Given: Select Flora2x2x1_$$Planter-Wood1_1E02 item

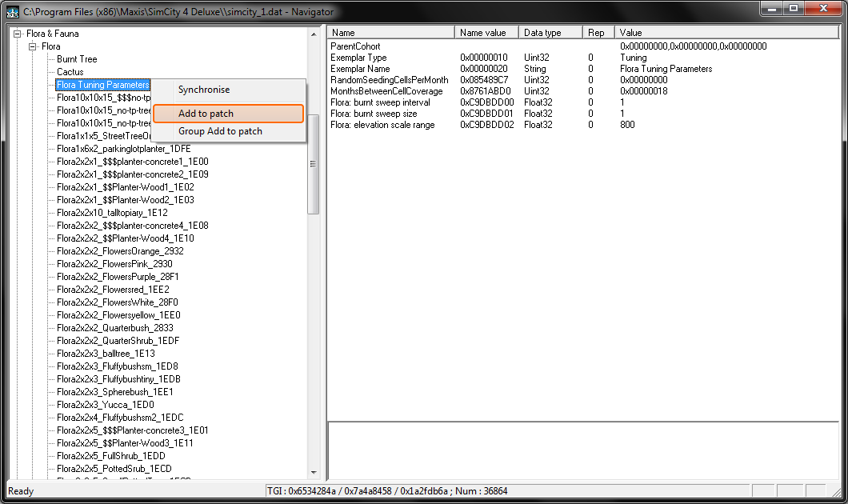Looking at the screenshot, I should click(x=126, y=187).
